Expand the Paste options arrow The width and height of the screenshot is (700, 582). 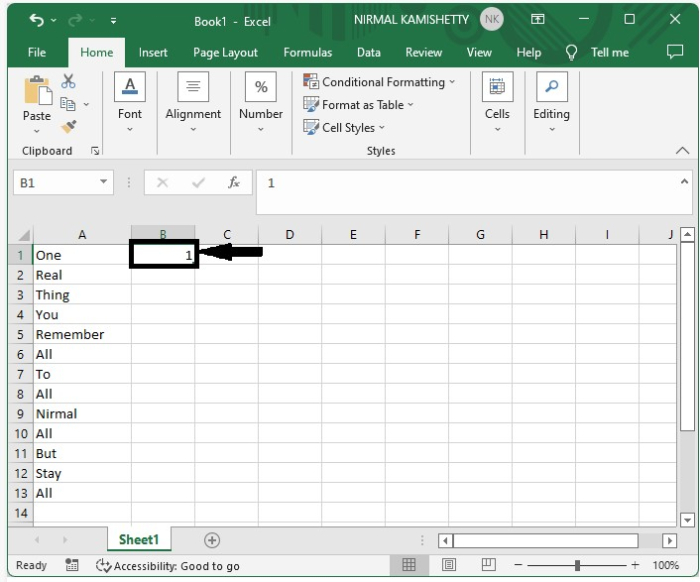(x=37, y=131)
